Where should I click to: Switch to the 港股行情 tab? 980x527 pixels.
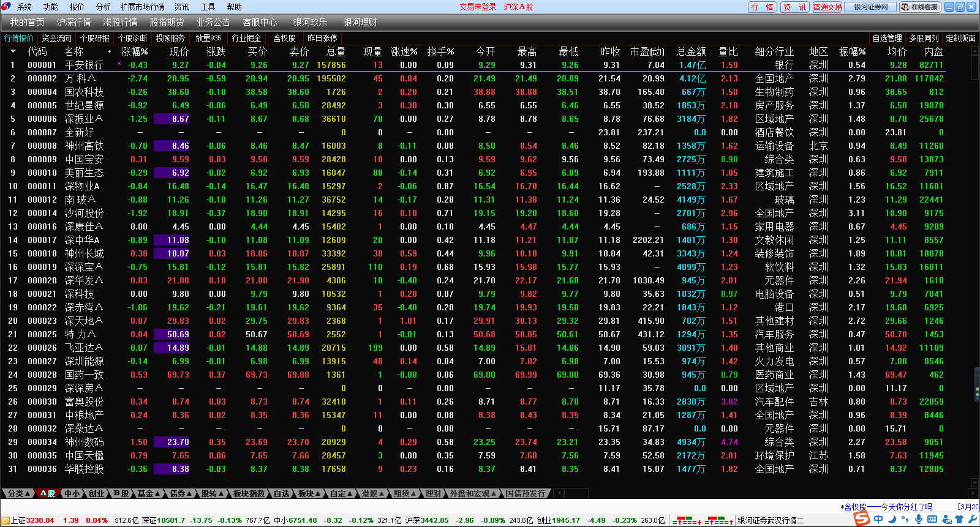pyautogui.click(x=120, y=23)
